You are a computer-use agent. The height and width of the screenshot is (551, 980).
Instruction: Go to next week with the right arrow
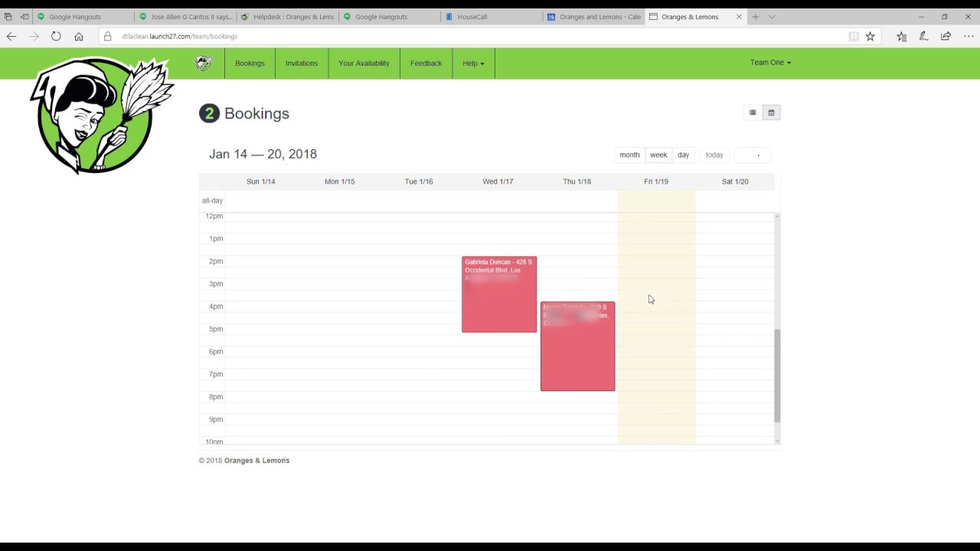(759, 155)
